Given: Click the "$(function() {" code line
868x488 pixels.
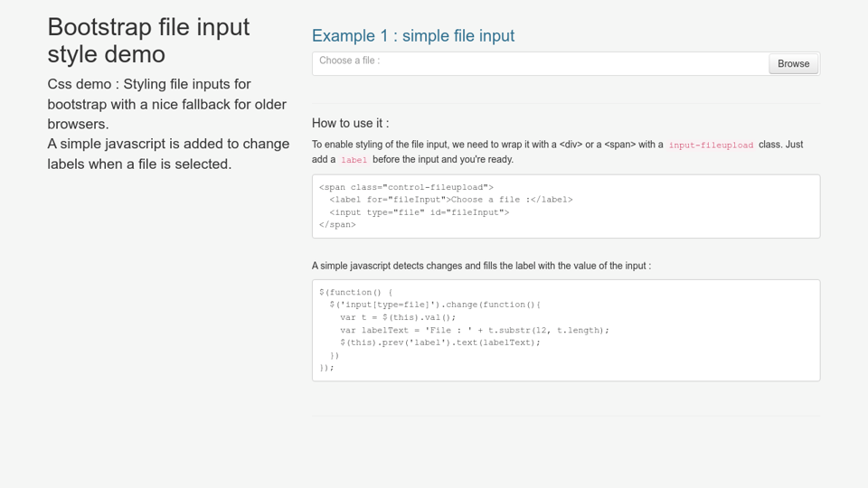Looking at the screenshot, I should pyautogui.click(x=356, y=292).
